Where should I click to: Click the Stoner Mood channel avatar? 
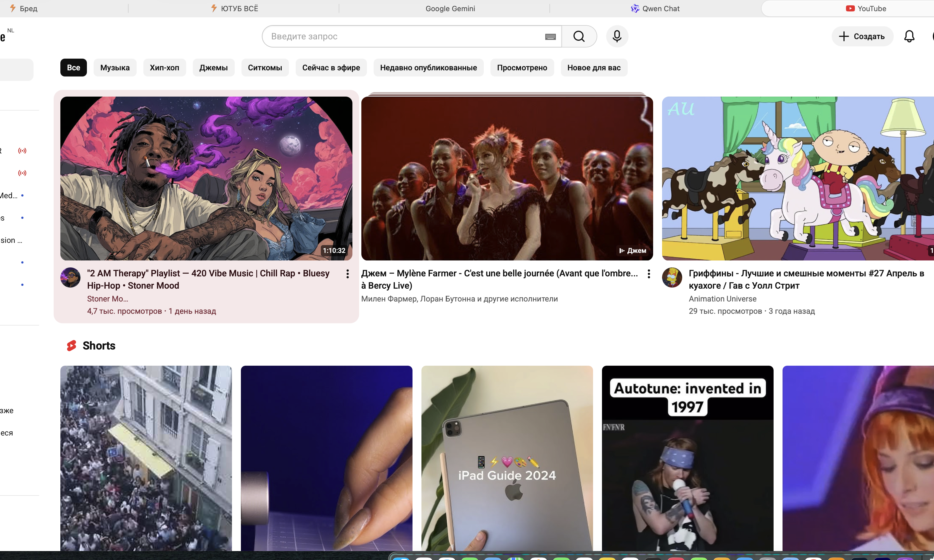pyautogui.click(x=70, y=278)
